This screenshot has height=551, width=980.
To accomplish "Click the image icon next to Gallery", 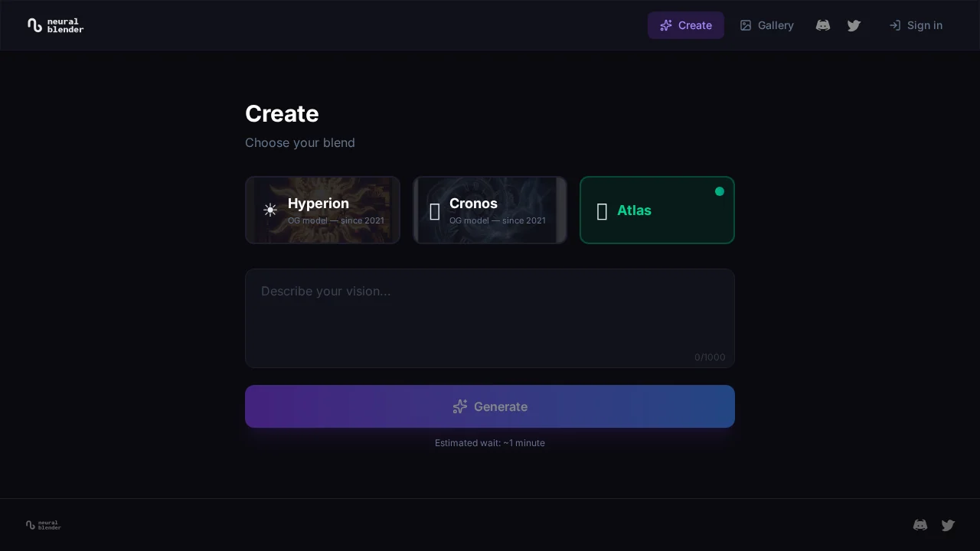I will pos(745,25).
